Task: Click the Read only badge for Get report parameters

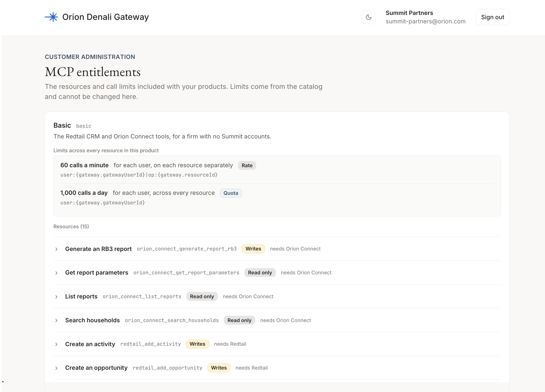Action: [260, 272]
